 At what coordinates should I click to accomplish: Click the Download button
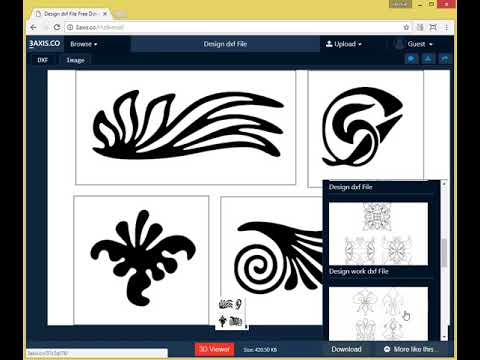point(346,349)
